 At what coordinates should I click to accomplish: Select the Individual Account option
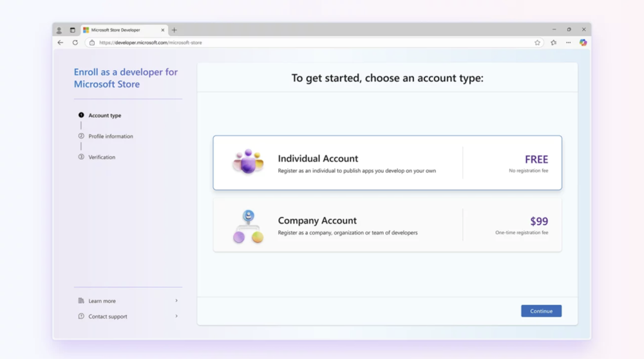387,163
